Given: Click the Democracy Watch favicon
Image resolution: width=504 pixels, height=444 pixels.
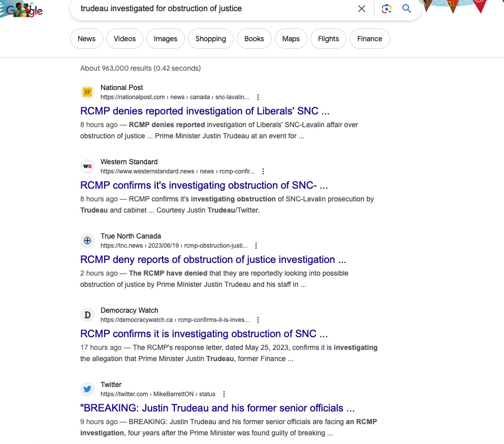Looking at the screenshot, I should tap(87, 315).
